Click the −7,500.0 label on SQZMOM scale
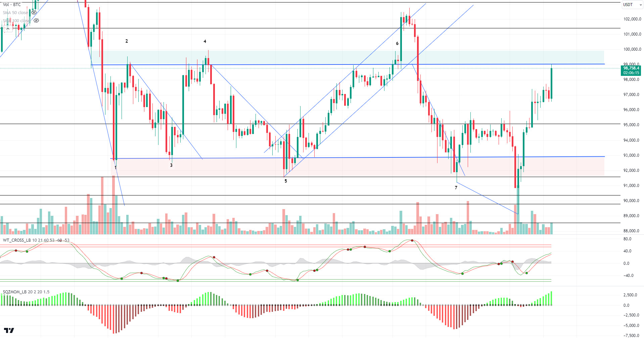 pos(631,336)
